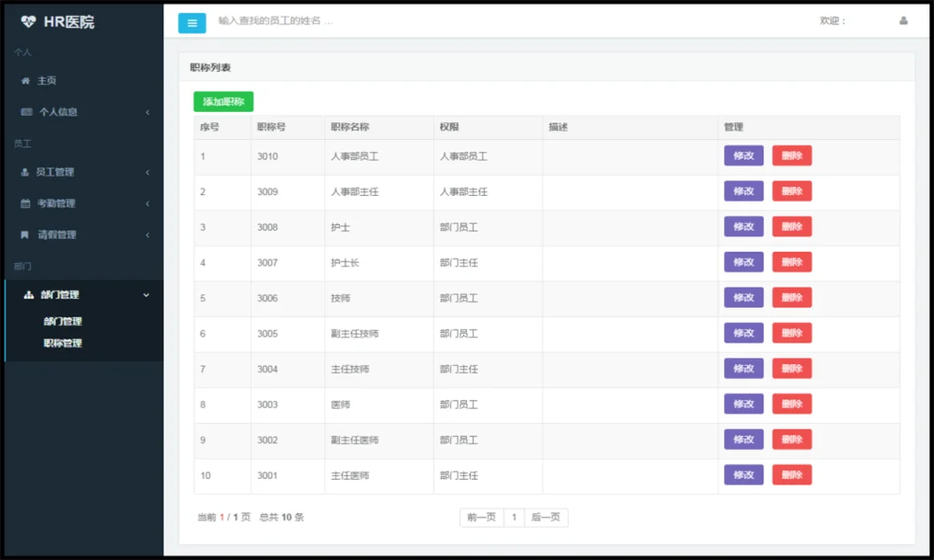Click the green 添加职称 button
Viewport: 934px width, 560px height.
(x=223, y=102)
